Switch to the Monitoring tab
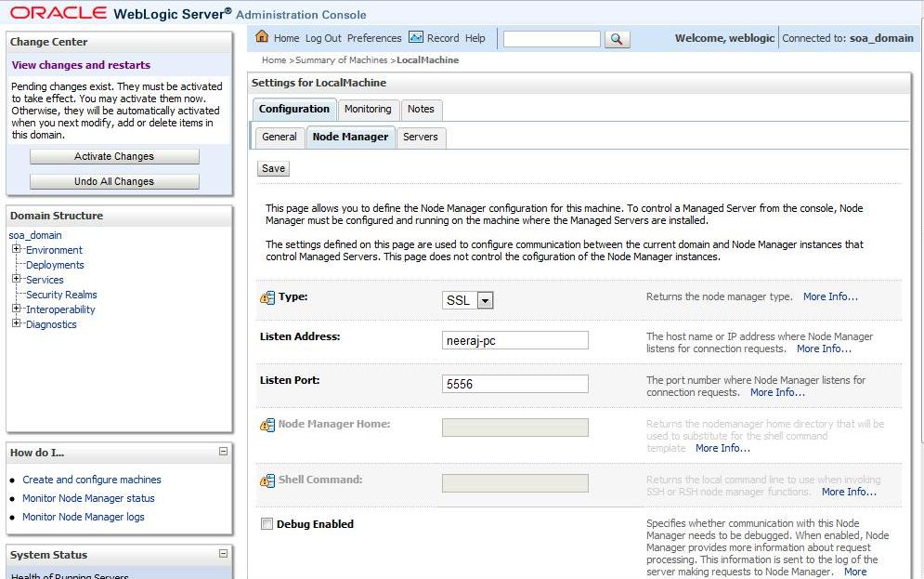This screenshot has width=924, height=579. [368, 109]
